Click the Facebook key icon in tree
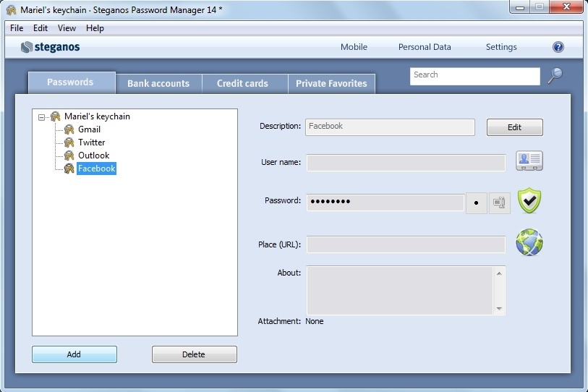Image resolution: width=588 pixels, height=392 pixels. point(69,169)
